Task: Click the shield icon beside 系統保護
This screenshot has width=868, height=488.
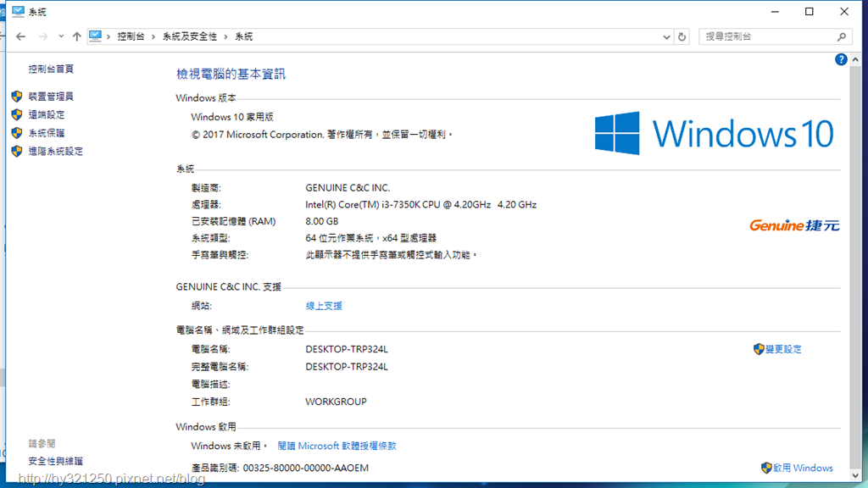Action: coord(17,133)
